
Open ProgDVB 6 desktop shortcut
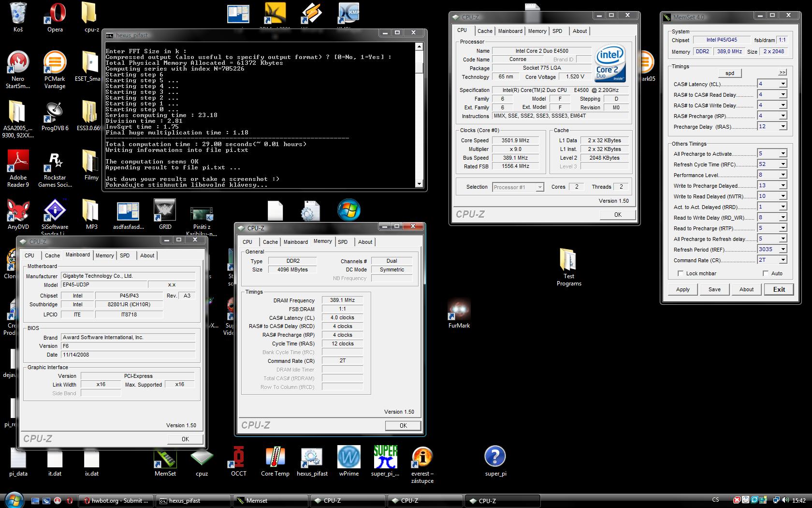click(55, 116)
